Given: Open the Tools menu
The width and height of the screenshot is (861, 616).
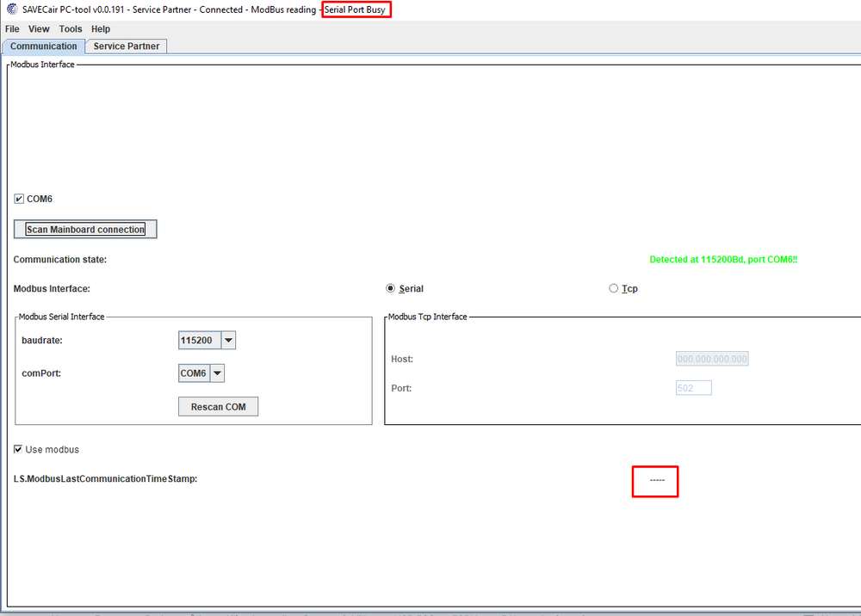Looking at the screenshot, I should point(71,29).
